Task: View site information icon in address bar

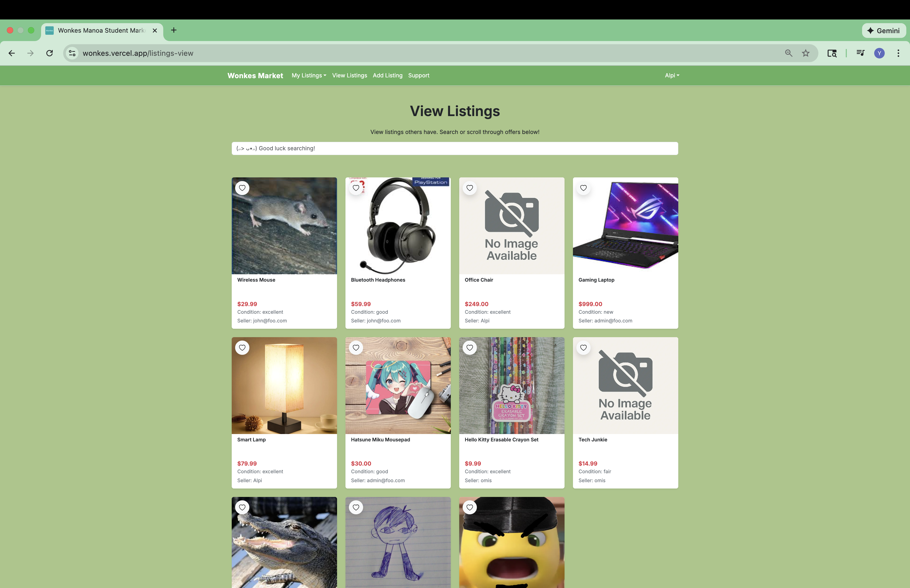Action: click(72, 53)
